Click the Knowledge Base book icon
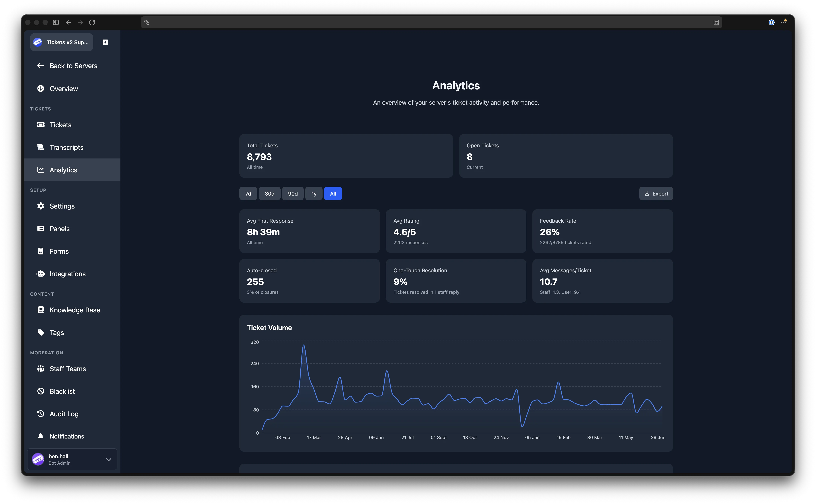 click(x=41, y=310)
